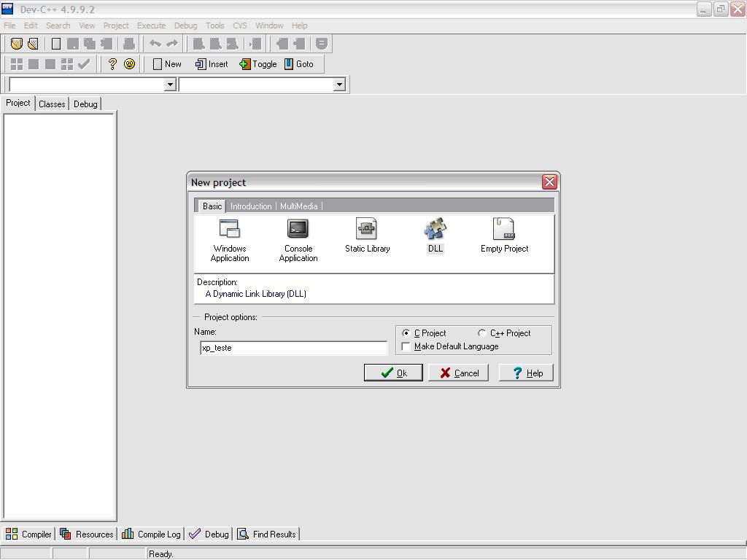Expand the second toolbar combo box
The height and width of the screenshot is (560, 747).
(x=339, y=84)
